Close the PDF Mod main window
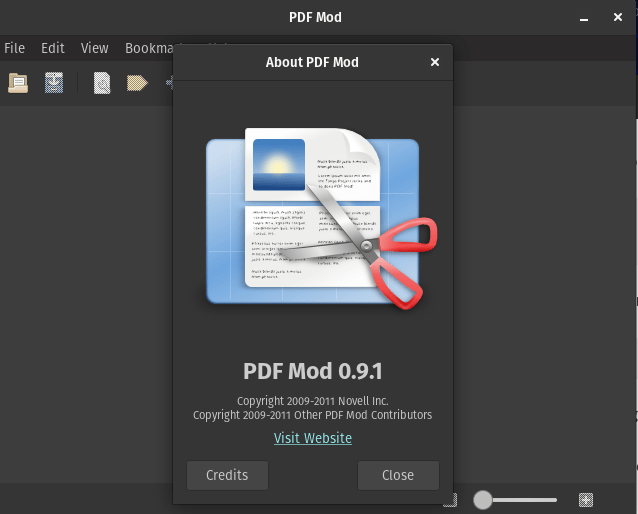This screenshot has width=638, height=514. pyautogui.click(x=618, y=17)
